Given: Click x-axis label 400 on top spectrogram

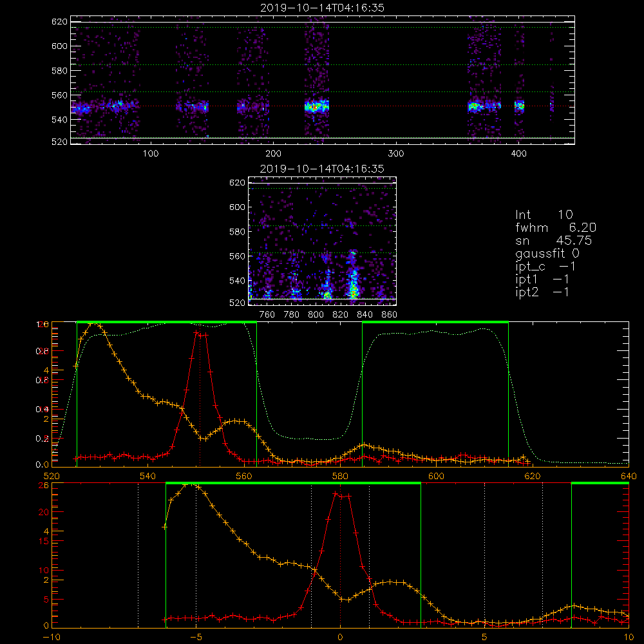Looking at the screenshot, I should click(x=518, y=154).
